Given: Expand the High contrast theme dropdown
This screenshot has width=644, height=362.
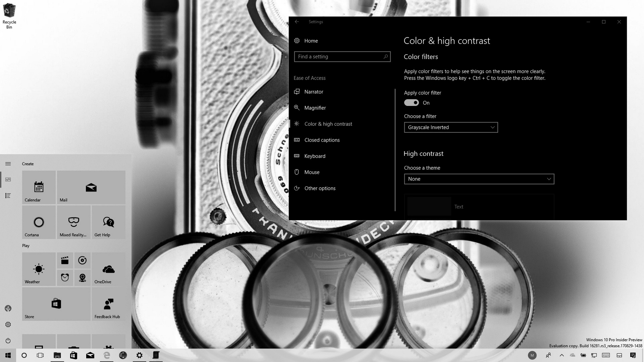Looking at the screenshot, I should tap(479, 178).
